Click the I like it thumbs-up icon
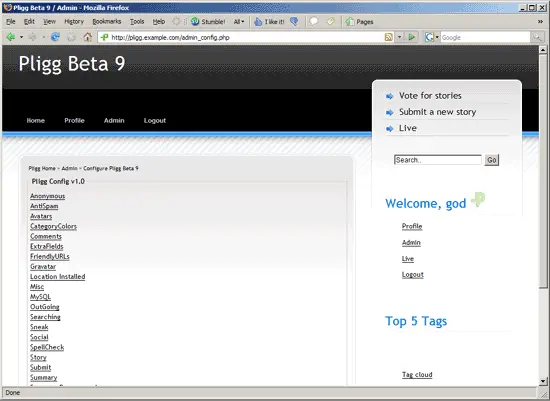Image resolution: width=550 pixels, height=401 pixels. [258, 21]
